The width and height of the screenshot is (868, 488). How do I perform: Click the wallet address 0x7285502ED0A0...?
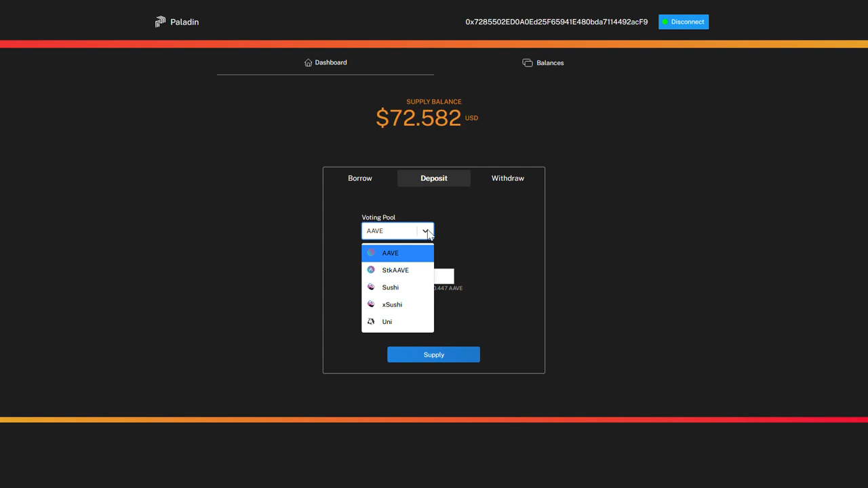click(x=556, y=22)
